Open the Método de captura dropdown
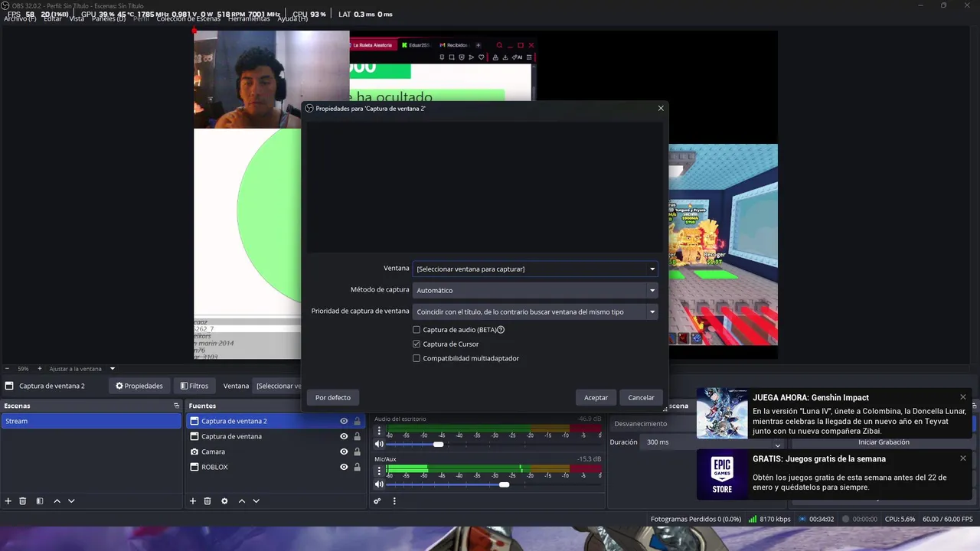 [535, 291]
